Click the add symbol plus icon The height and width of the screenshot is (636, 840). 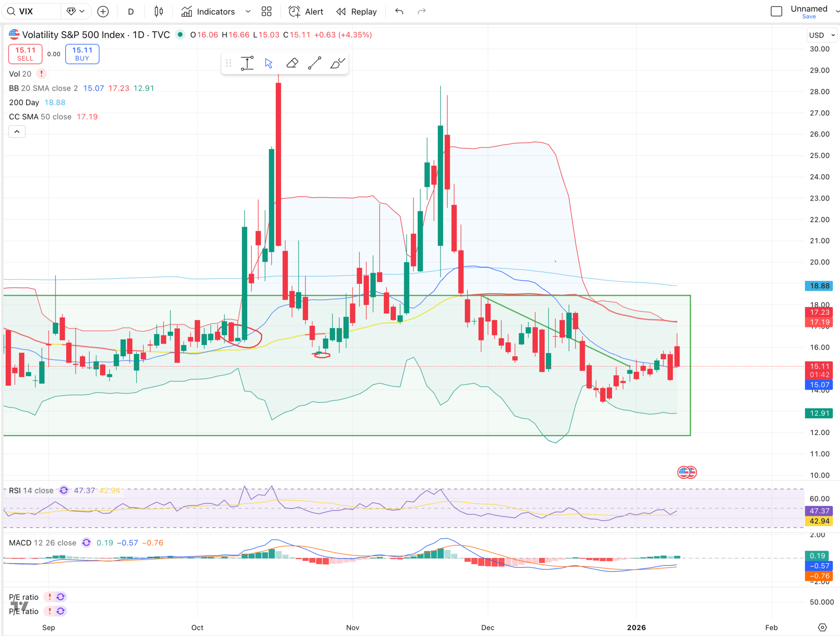pos(103,12)
